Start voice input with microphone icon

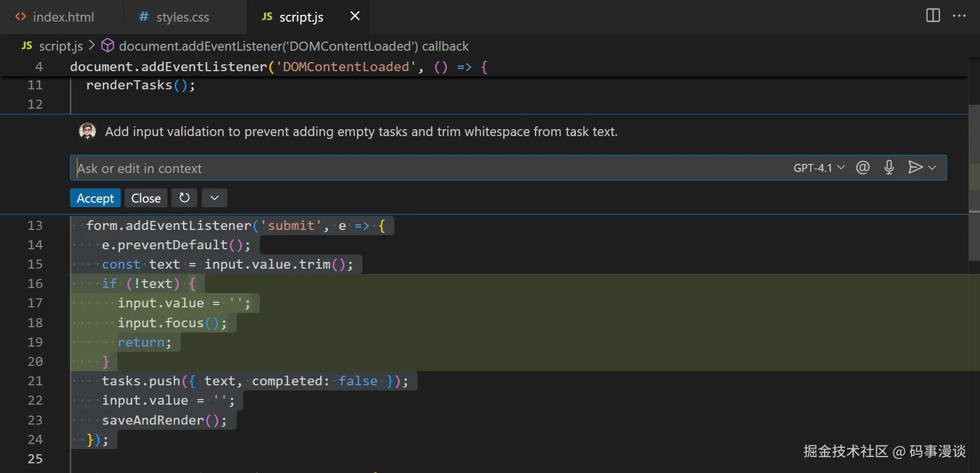coord(889,167)
